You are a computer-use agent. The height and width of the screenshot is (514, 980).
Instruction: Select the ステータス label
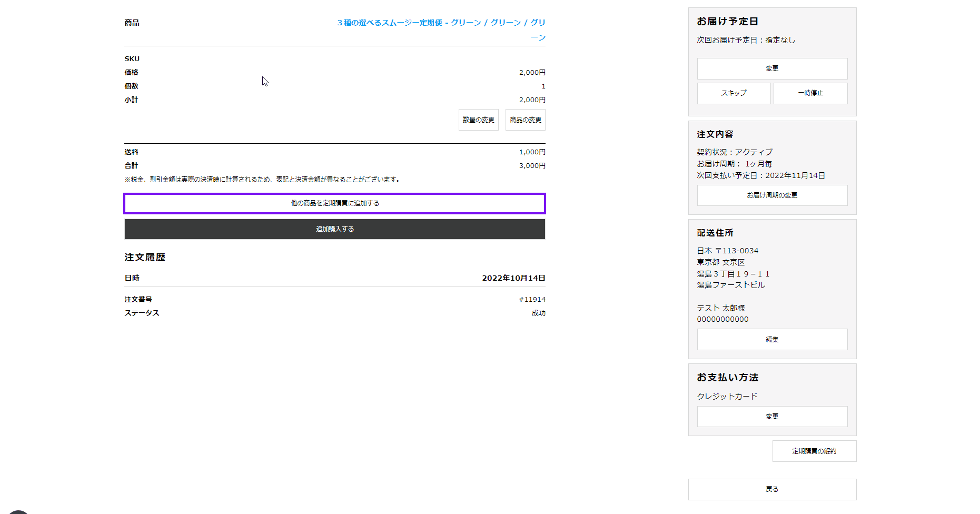point(142,313)
